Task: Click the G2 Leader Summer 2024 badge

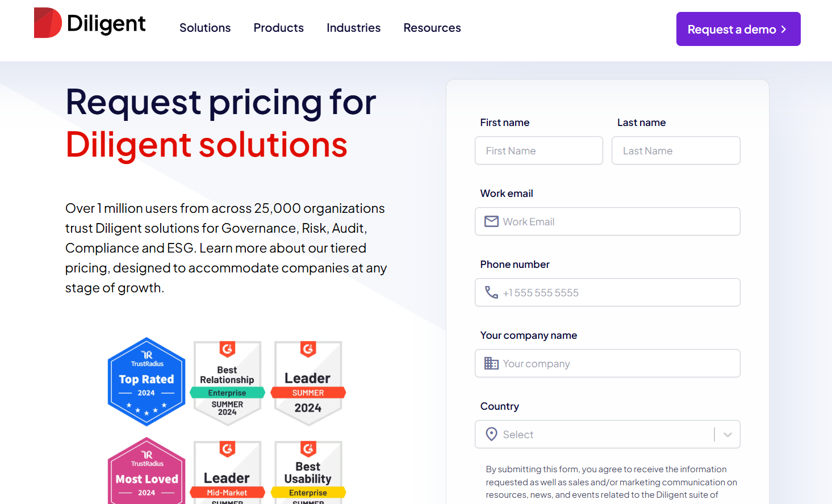Action: pos(308,383)
